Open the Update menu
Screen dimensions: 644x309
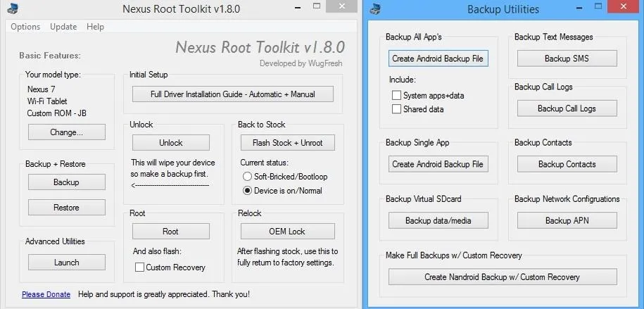(x=63, y=27)
